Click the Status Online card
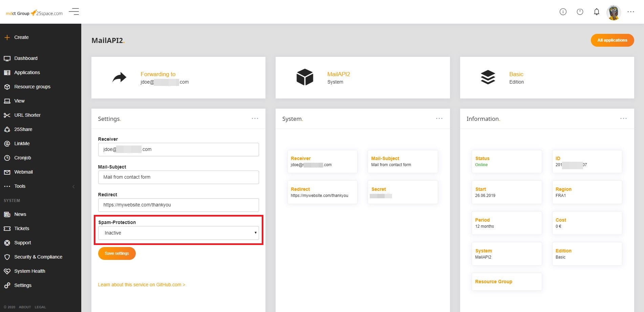644x312 pixels. coord(507,161)
